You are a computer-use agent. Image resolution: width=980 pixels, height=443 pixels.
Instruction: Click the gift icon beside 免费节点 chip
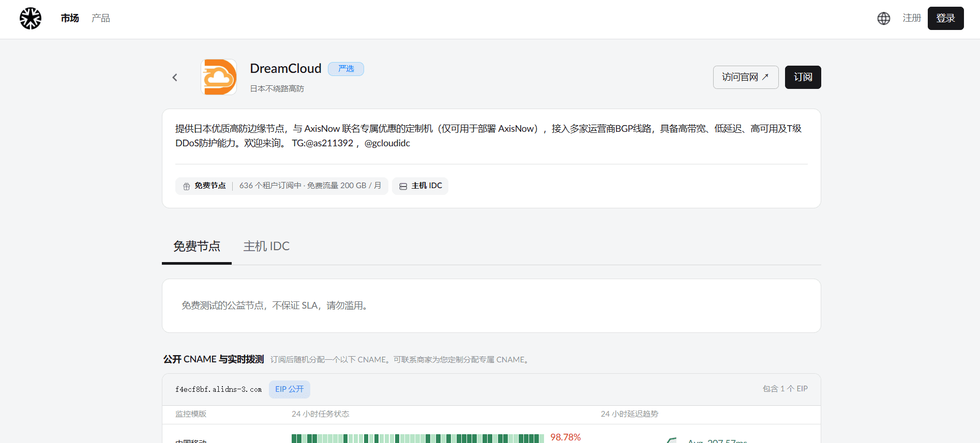[187, 186]
